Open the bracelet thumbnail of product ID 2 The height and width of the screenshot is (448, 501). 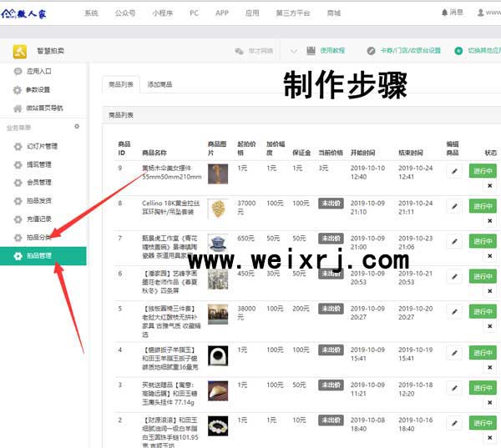(x=218, y=426)
